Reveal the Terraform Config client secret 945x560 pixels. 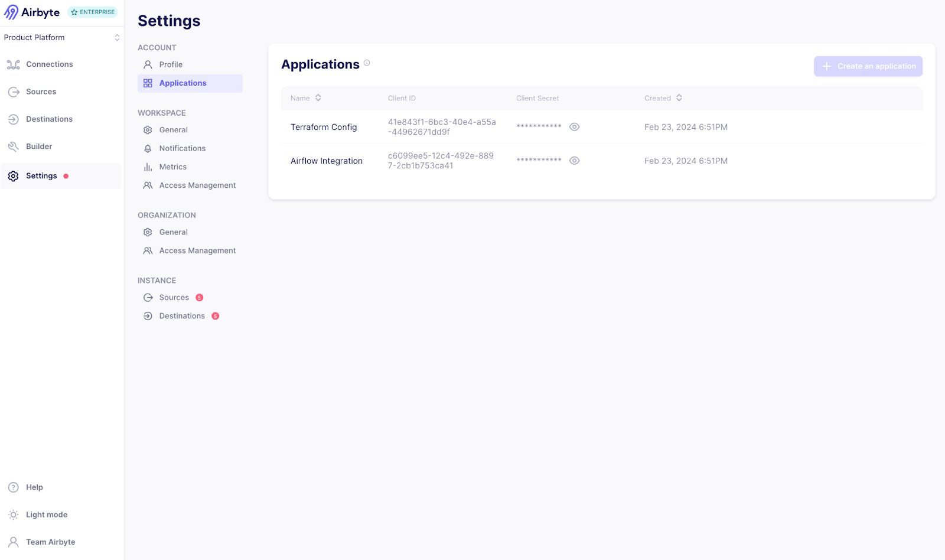pos(575,126)
